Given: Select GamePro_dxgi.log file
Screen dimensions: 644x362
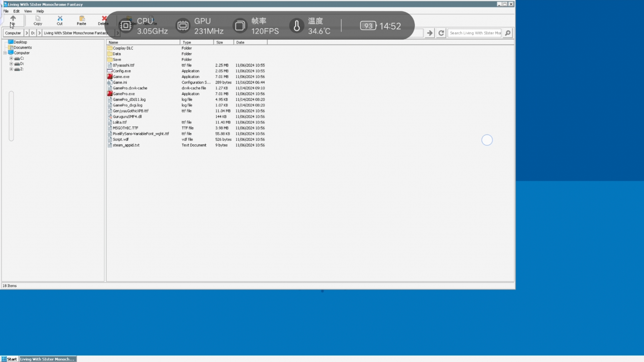Looking at the screenshot, I should 127,105.
